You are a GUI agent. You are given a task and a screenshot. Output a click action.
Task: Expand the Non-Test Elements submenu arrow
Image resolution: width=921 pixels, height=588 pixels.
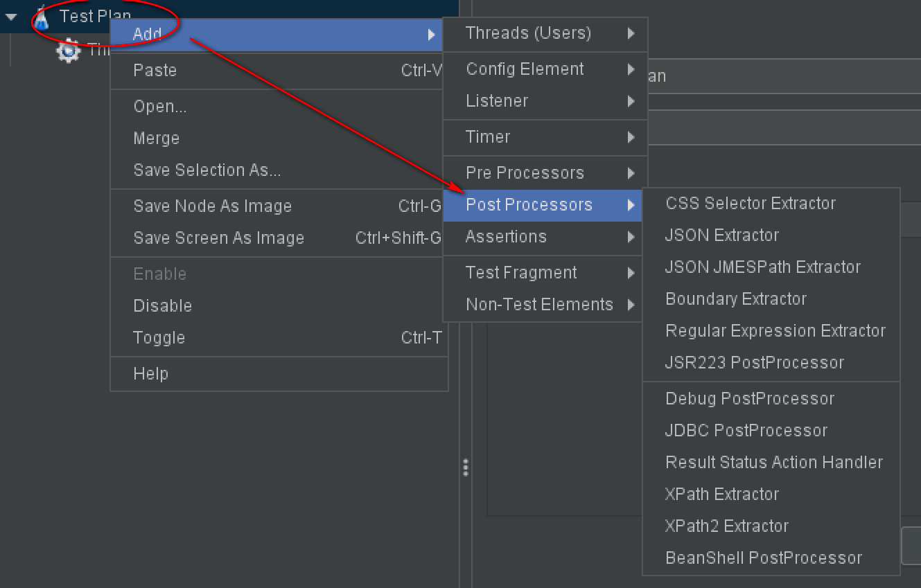click(631, 305)
